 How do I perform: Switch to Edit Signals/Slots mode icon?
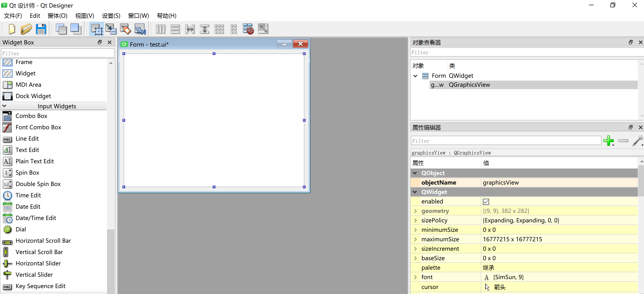click(111, 29)
